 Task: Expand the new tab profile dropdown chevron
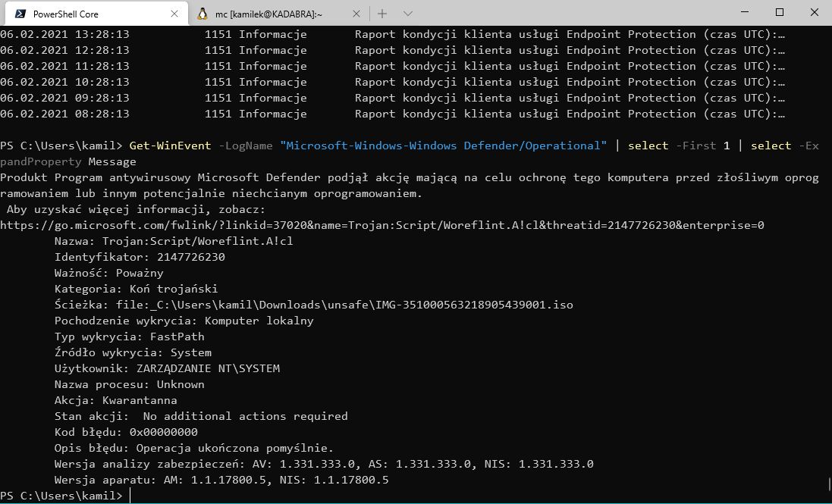point(407,14)
